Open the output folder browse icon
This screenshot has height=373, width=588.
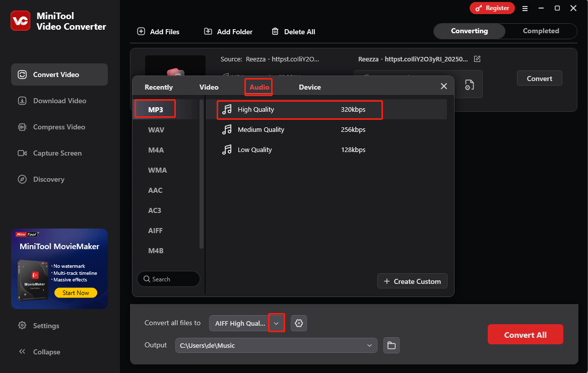click(391, 345)
